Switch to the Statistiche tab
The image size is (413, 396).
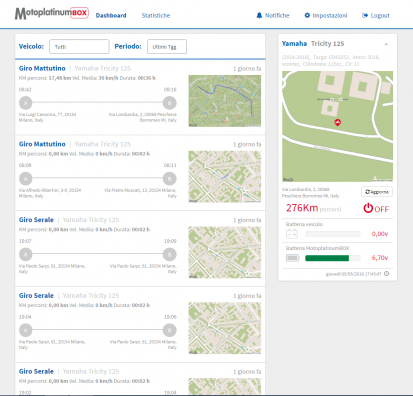point(156,15)
